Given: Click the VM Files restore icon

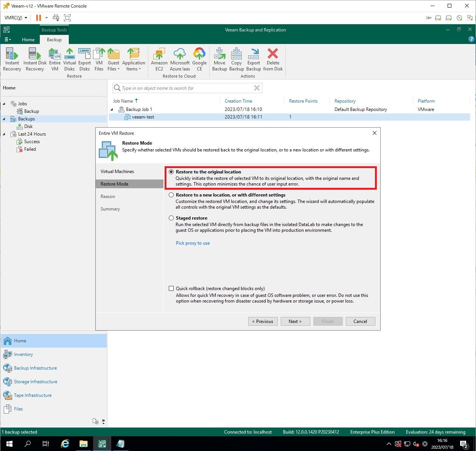Looking at the screenshot, I should click(x=99, y=59).
